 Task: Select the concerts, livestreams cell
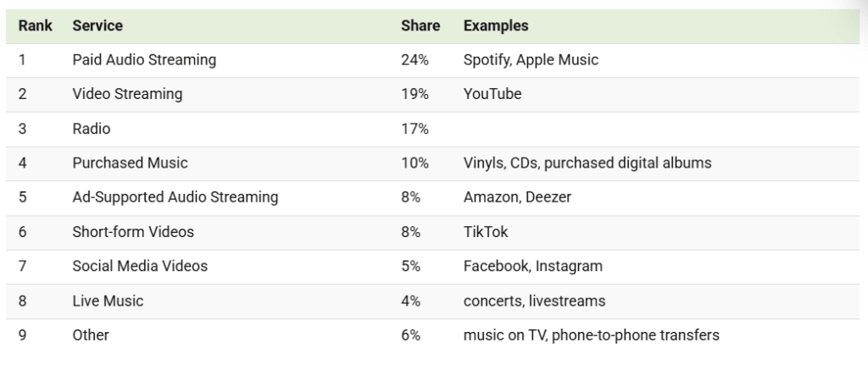click(534, 301)
